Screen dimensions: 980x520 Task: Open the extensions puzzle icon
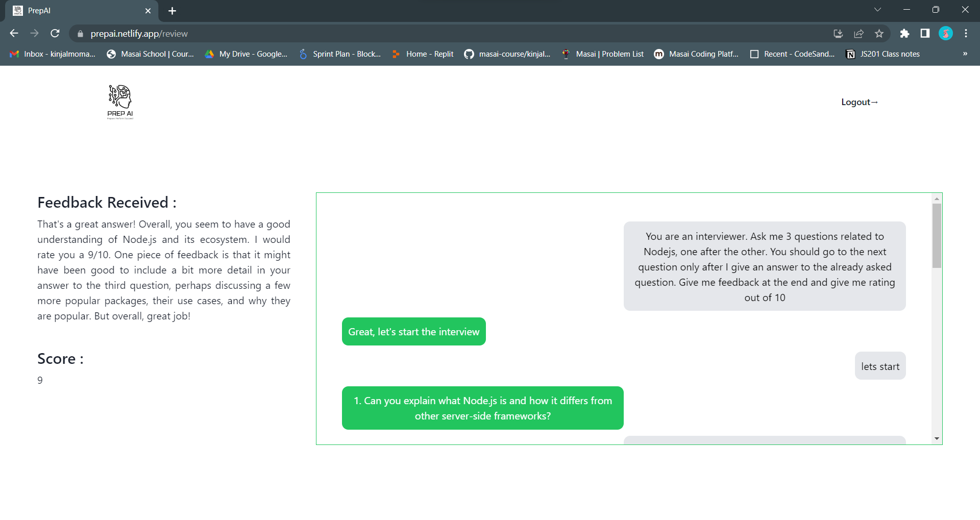(x=905, y=33)
